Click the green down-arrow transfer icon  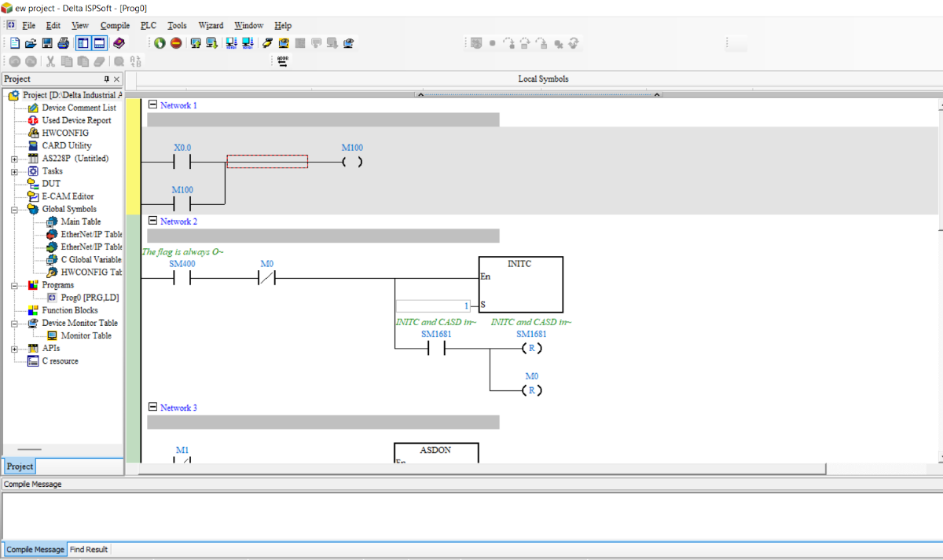click(211, 43)
